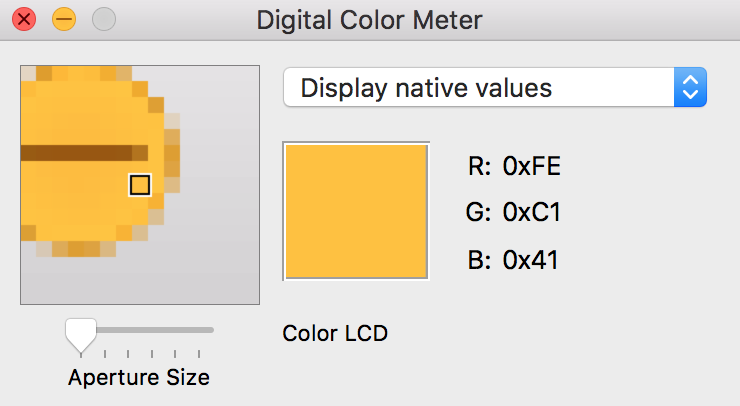
Task: Click the disabled gray zoom window button
Action: pyautogui.click(x=104, y=19)
